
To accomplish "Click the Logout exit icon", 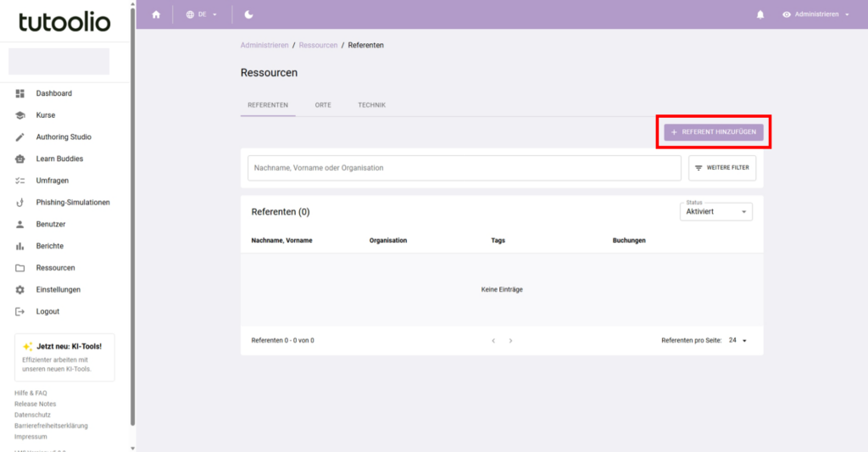I will 20,311.
